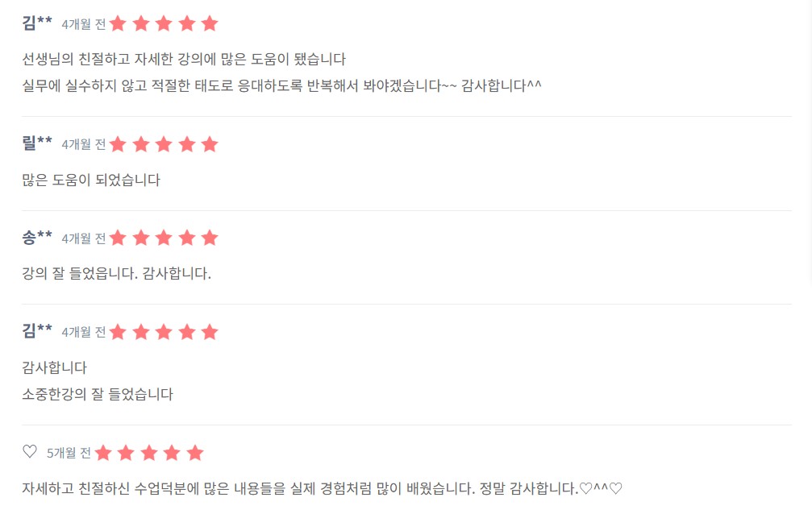Click the first star of the 5개월 전 review
The height and width of the screenshot is (510, 812).
[x=103, y=453]
